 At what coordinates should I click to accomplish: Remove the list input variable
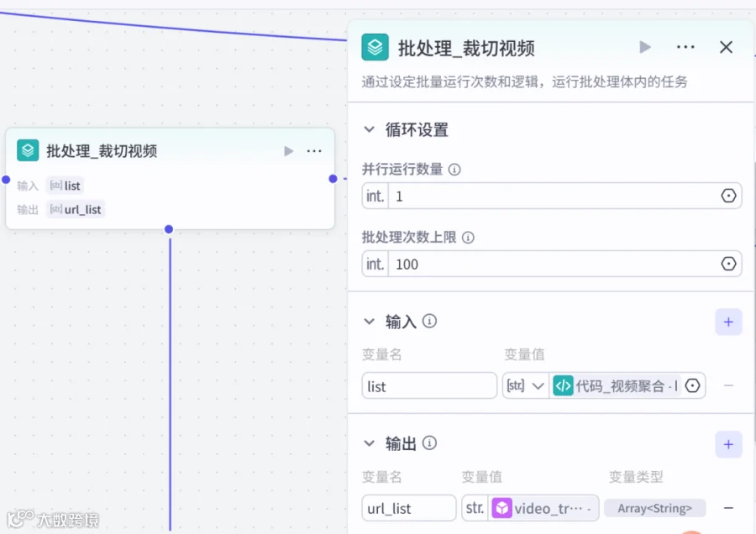coord(728,385)
